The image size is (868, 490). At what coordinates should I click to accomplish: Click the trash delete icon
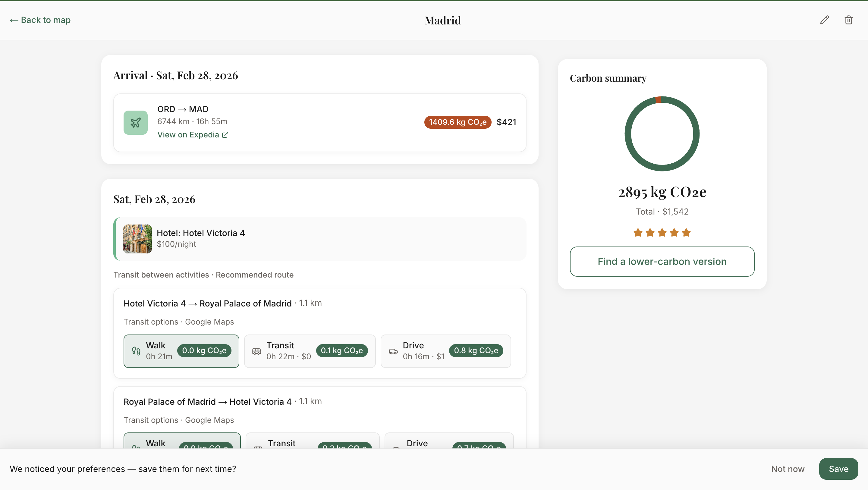click(848, 20)
